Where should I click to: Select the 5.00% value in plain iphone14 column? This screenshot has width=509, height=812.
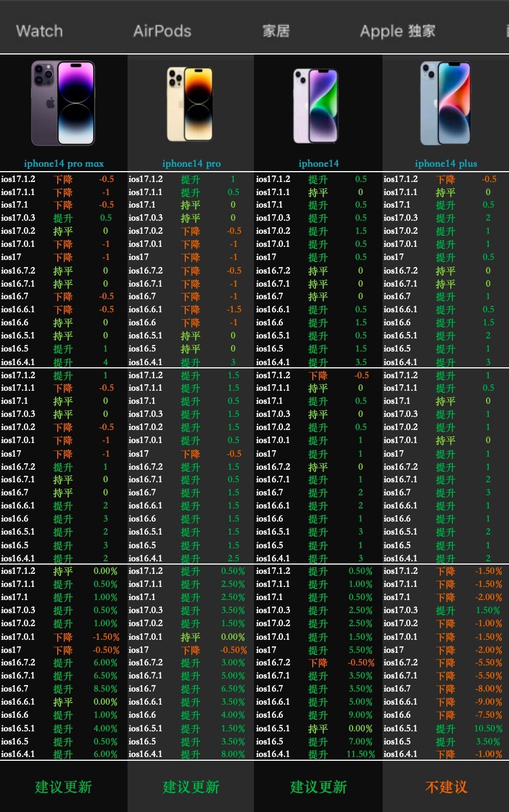coord(361,702)
